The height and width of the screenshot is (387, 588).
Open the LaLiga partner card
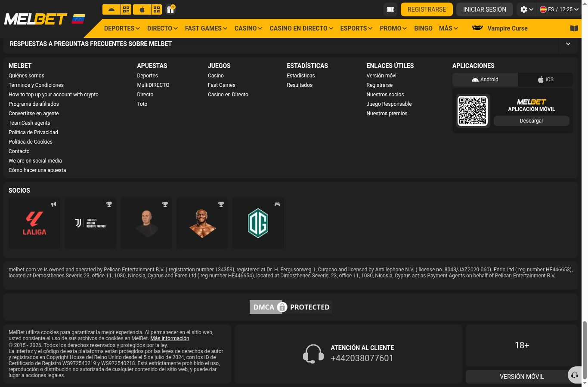click(34, 223)
